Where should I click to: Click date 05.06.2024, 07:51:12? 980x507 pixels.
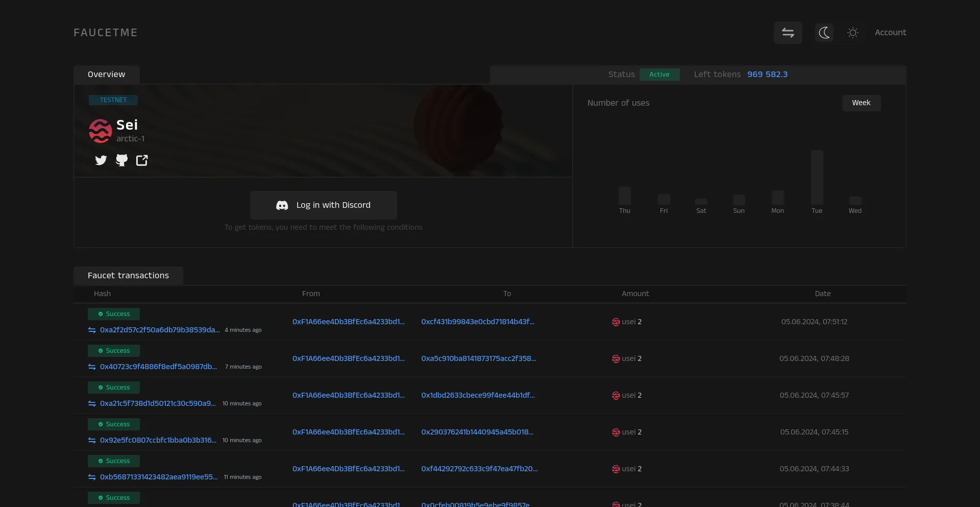814,322
